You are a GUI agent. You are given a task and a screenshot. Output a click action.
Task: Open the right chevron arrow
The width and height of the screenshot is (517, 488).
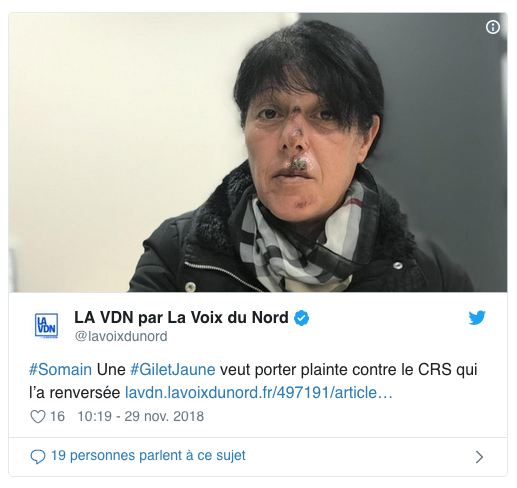tap(479, 457)
